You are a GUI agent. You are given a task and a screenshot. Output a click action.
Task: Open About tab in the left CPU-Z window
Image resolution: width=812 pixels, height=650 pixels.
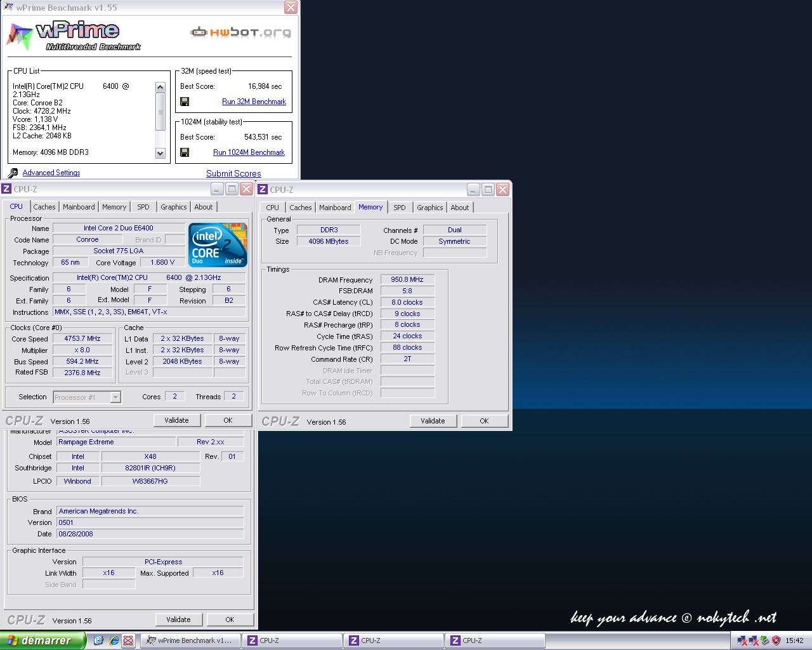[x=204, y=207]
